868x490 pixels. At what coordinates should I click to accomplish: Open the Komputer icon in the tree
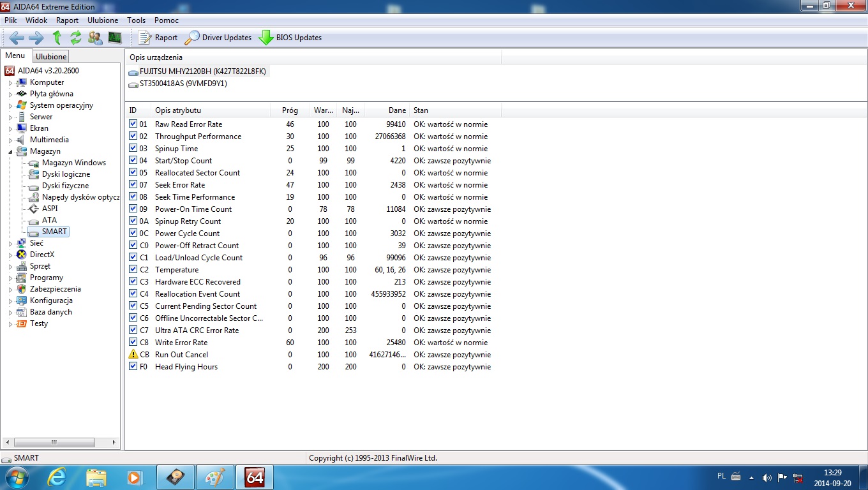click(x=22, y=82)
